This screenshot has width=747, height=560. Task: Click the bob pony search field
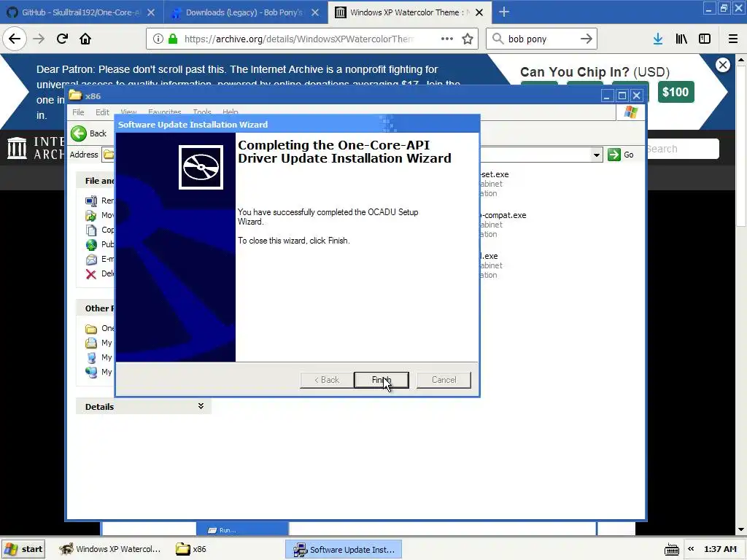541,39
